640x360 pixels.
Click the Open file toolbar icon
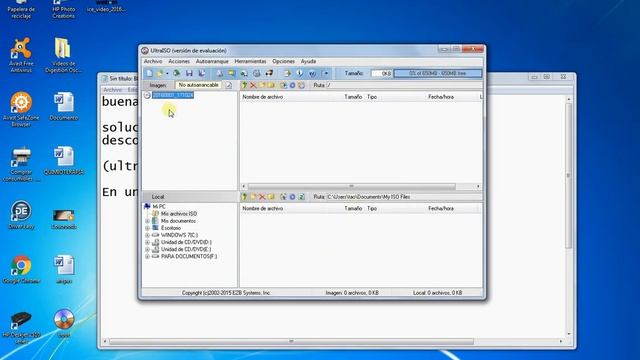[160, 73]
